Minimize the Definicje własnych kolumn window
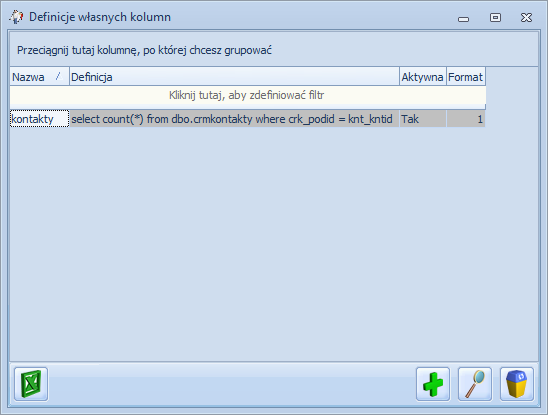 point(463,18)
